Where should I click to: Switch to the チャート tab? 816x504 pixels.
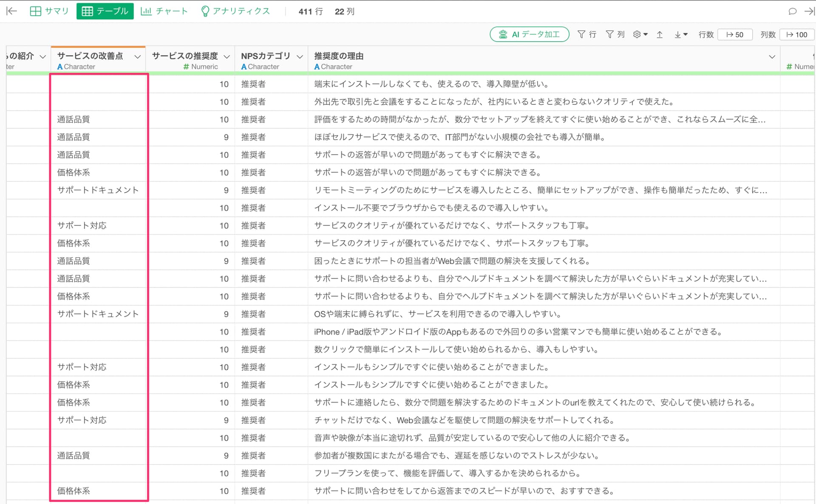(x=164, y=11)
